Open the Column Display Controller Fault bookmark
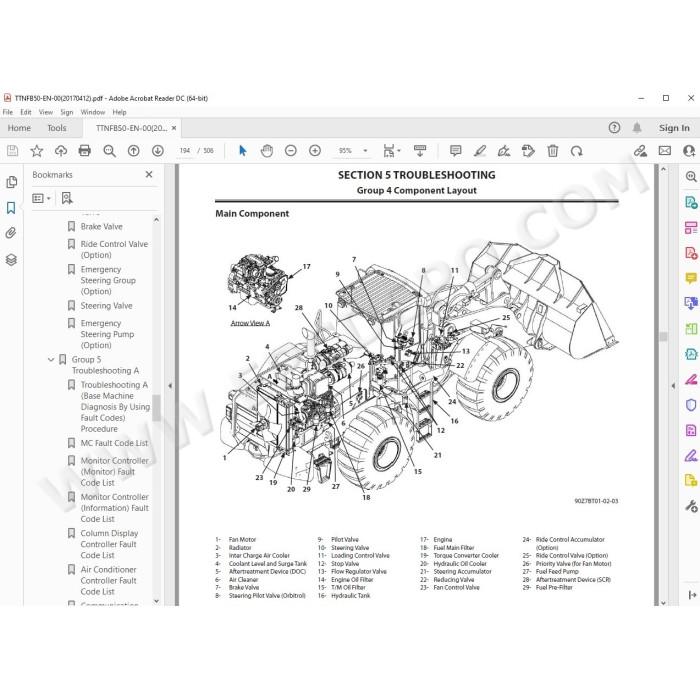Screen dimensions: 700x700 click(x=109, y=544)
